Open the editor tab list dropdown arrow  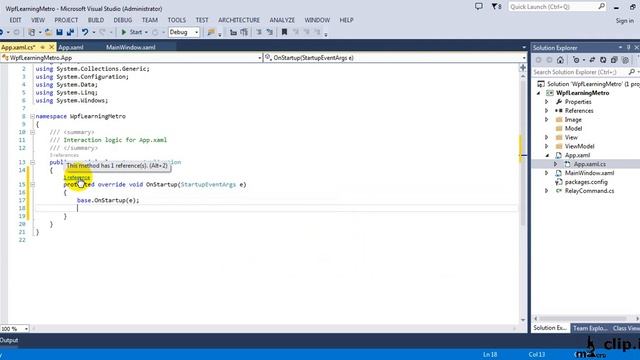click(x=524, y=47)
